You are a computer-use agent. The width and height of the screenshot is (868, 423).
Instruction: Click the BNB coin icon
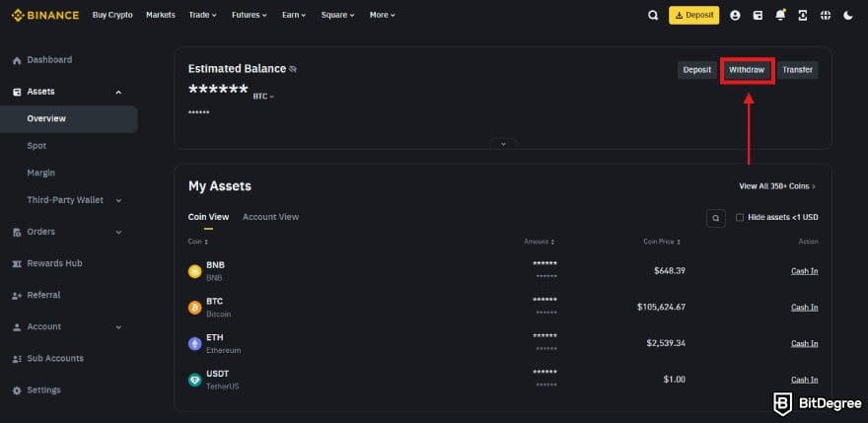(x=195, y=271)
